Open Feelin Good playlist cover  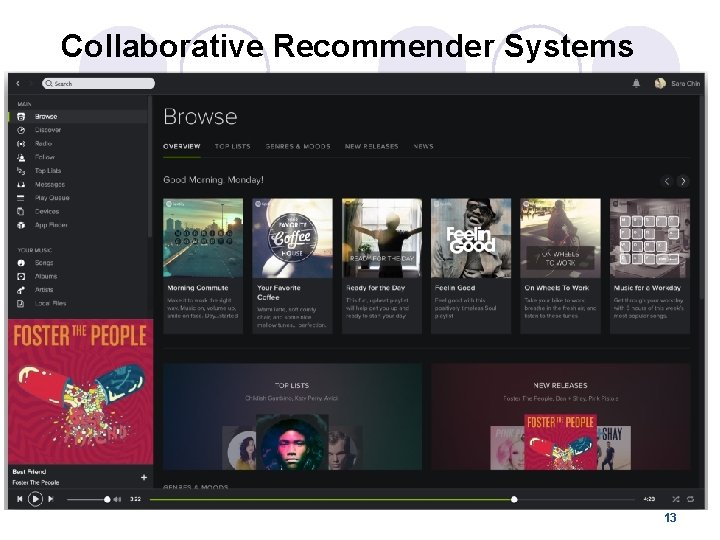pyautogui.click(x=471, y=238)
